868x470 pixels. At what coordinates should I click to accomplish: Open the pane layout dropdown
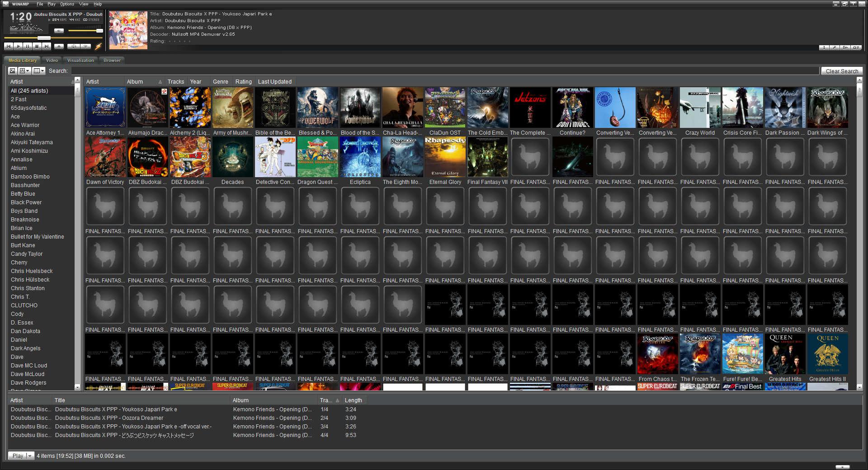[24, 70]
